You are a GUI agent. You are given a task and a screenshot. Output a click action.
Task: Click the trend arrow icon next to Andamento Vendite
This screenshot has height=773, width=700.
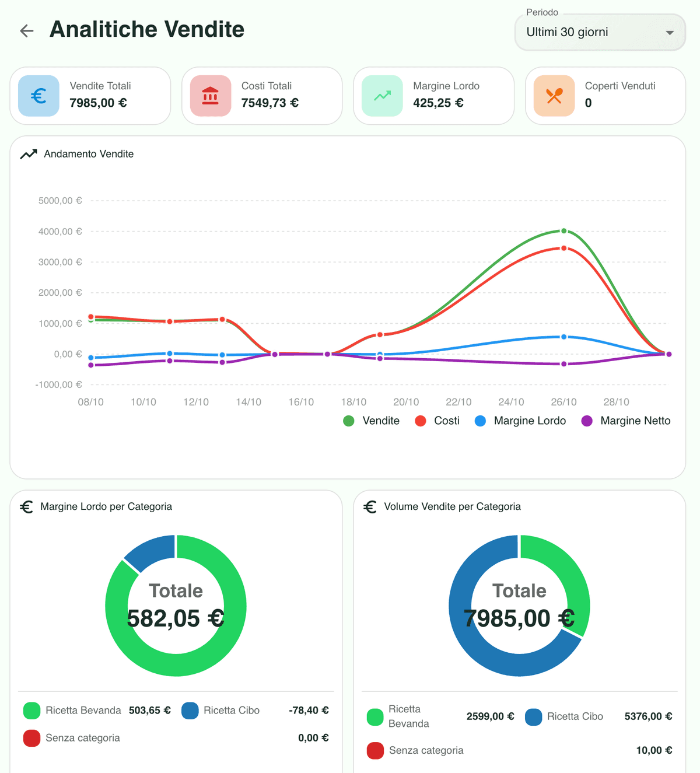29,154
